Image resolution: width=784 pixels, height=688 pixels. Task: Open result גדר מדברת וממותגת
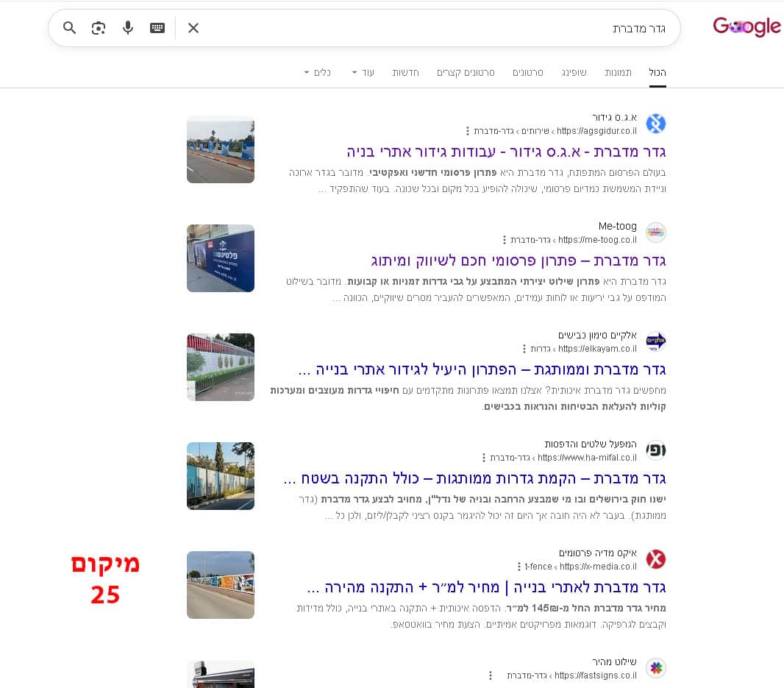coord(482,370)
